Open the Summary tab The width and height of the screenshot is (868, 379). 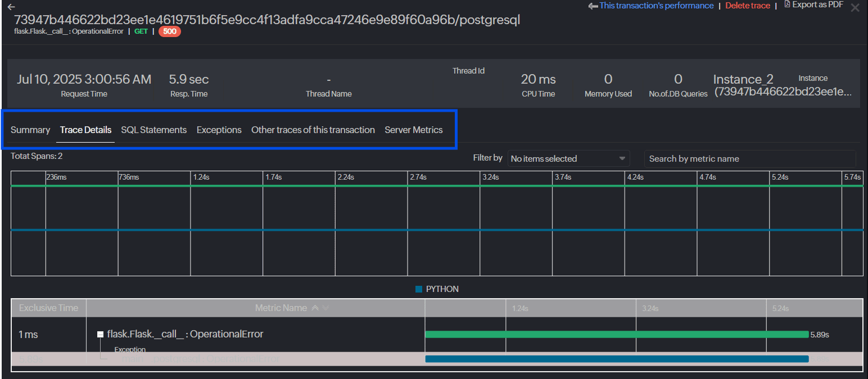coord(30,130)
